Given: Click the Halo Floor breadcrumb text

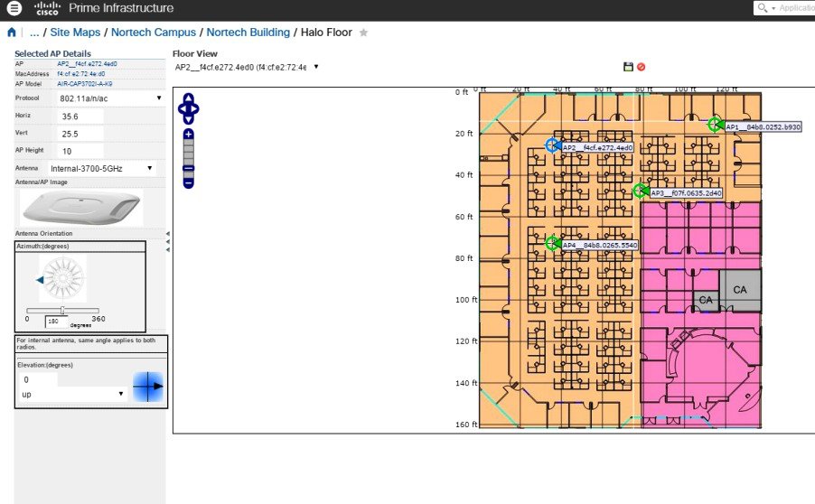Looking at the screenshot, I should (x=326, y=33).
